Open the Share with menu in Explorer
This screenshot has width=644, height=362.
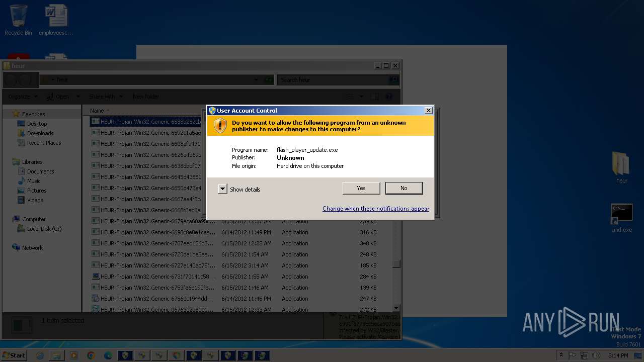105,97
